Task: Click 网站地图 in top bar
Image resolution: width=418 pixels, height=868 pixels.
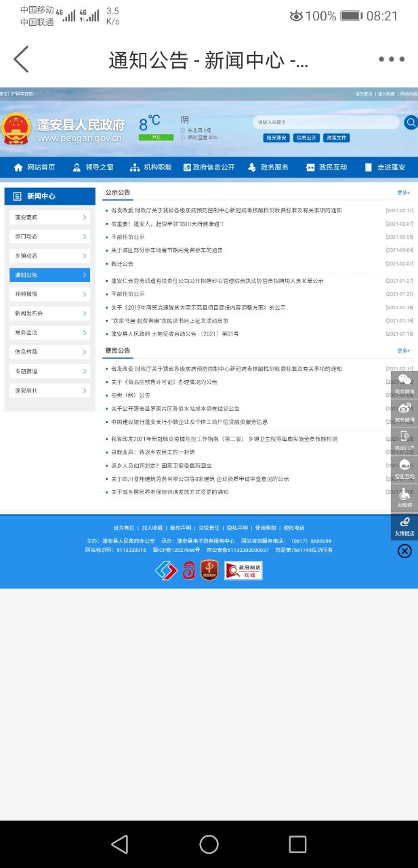Action: 409,94
